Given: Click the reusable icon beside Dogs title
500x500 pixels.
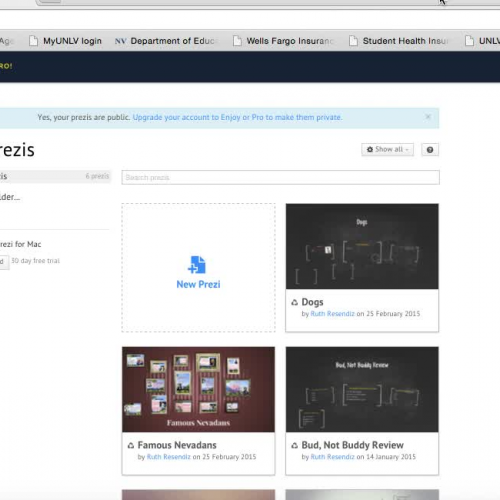Looking at the screenshot, I should coord(294,302).
